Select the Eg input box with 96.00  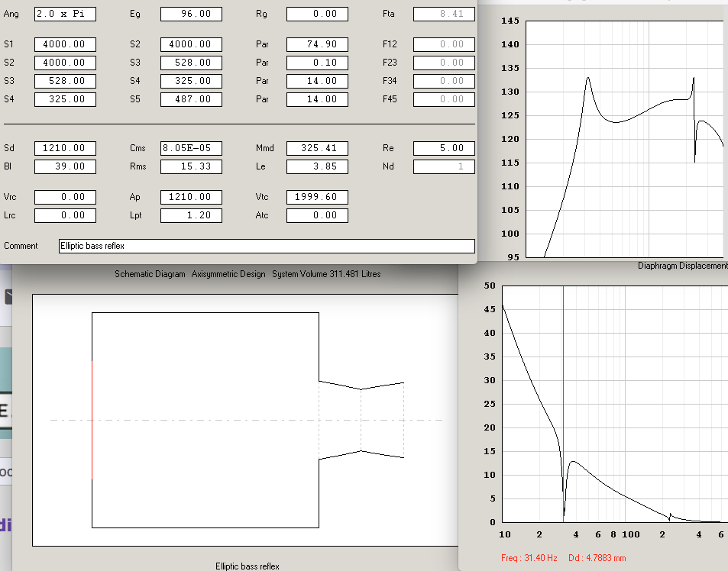191,14
